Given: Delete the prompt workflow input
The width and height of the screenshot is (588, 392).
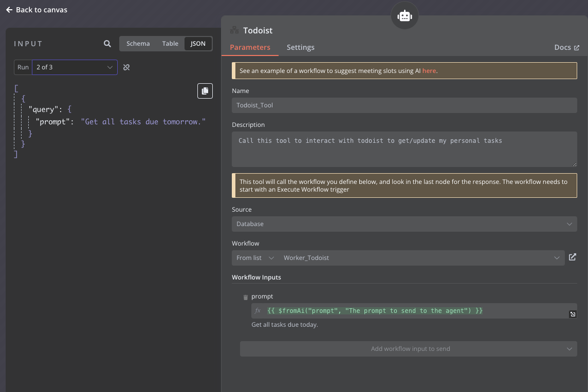Looking at the screenshot, I should tap(246, 297).
